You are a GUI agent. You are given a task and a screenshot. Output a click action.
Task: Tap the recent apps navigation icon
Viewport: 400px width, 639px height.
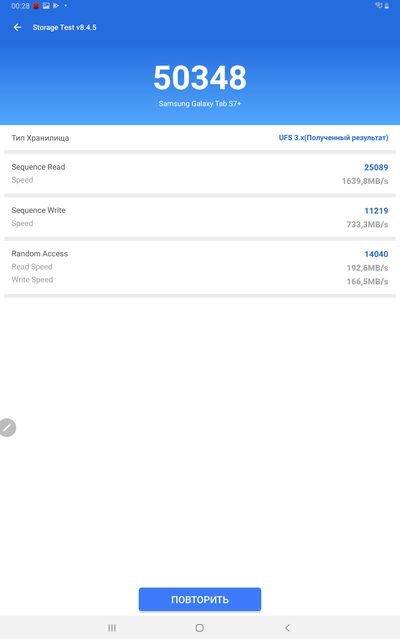112,628
